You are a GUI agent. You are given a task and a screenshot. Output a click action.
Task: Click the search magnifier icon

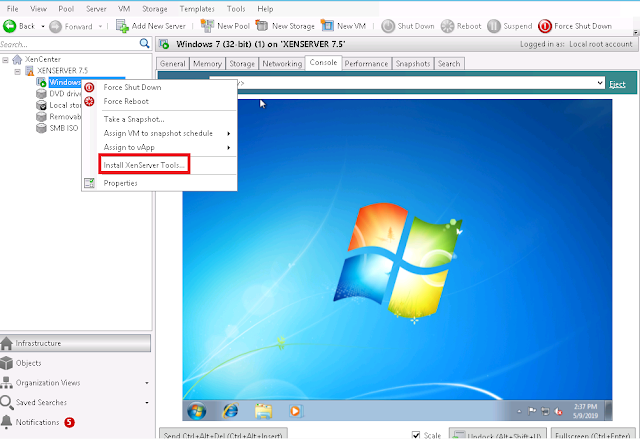click(144, 43)
